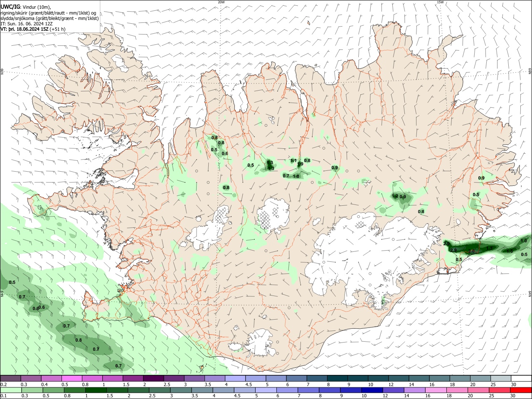
Task: Click the light pink 16 rain legend swatch
Action: [436, 390]
